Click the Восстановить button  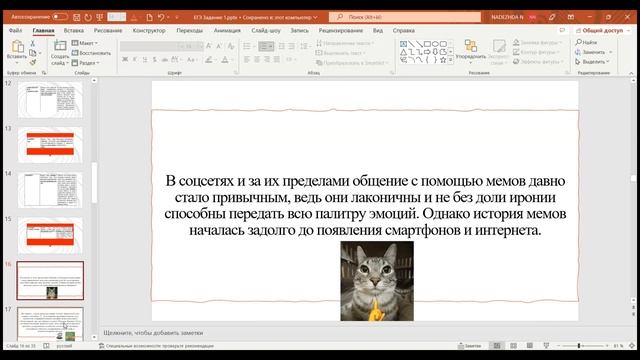pyautogui.click(x=91, y=53)
